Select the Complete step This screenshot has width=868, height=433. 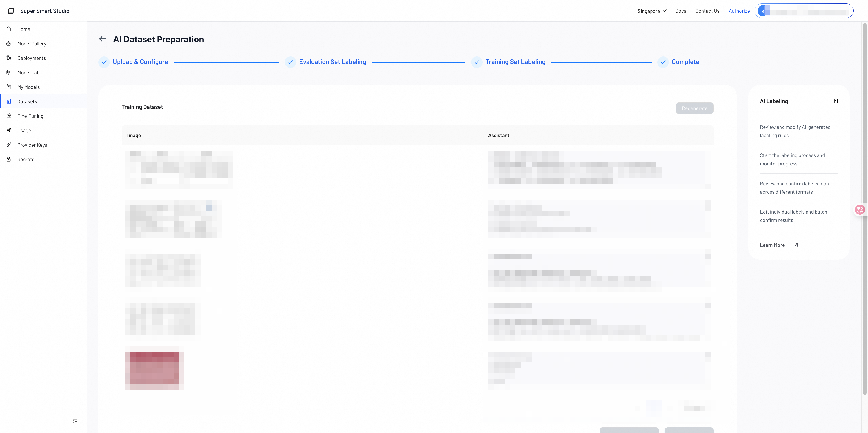click(685, 62)
